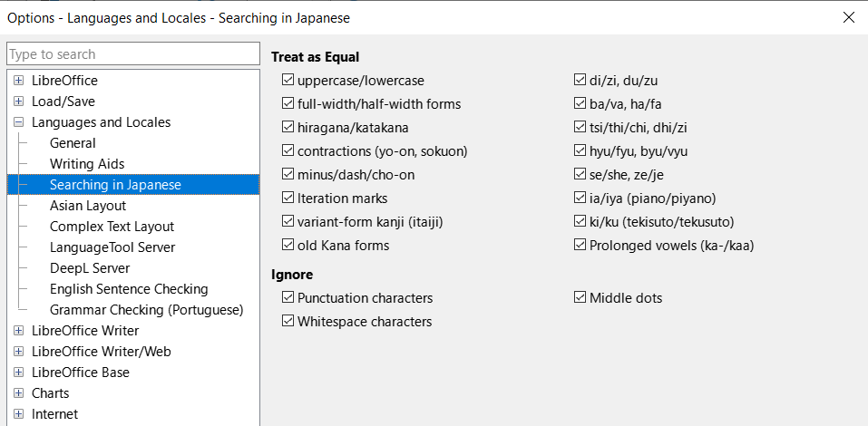Image resolution: width=868 pixels, height=426 pixels.
Task: Open Complex Text Layout page
Action: tap(112, 227)
